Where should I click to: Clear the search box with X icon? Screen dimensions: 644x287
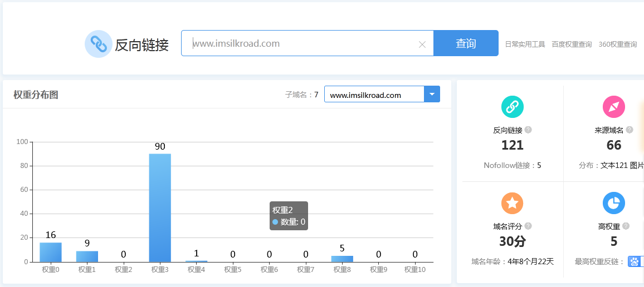[422, 44]
